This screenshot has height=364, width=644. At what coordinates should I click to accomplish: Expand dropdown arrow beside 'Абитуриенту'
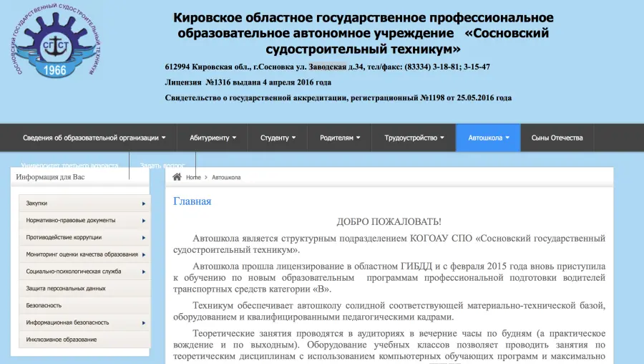click(x=234, y=138)
